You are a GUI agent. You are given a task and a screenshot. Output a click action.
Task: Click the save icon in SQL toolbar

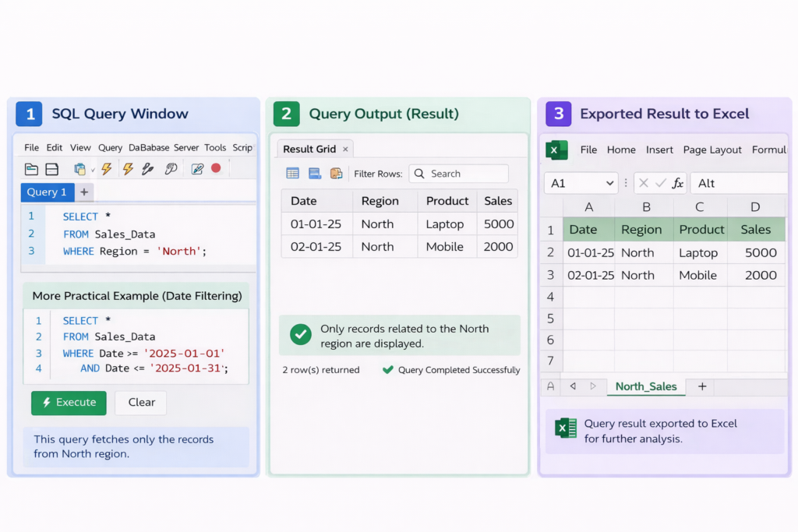pos(52,169)
